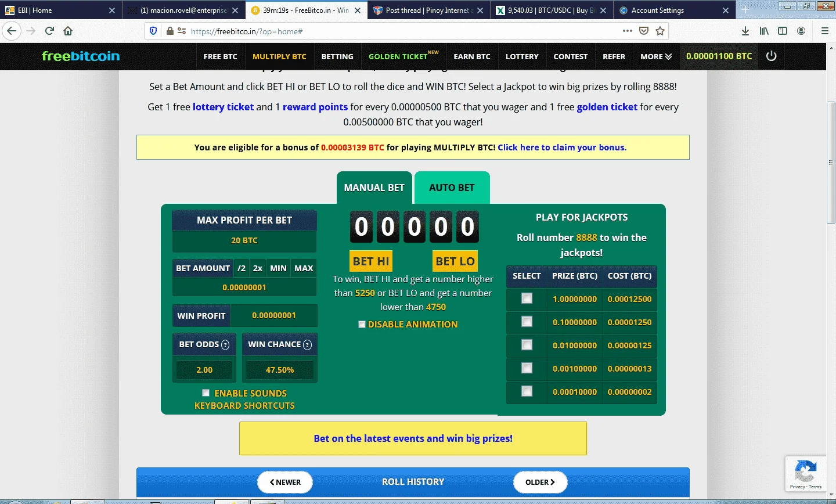The image size is (836, 504).
Task: Double the bet amount with 2x
Action: click(x=258, y=268)
